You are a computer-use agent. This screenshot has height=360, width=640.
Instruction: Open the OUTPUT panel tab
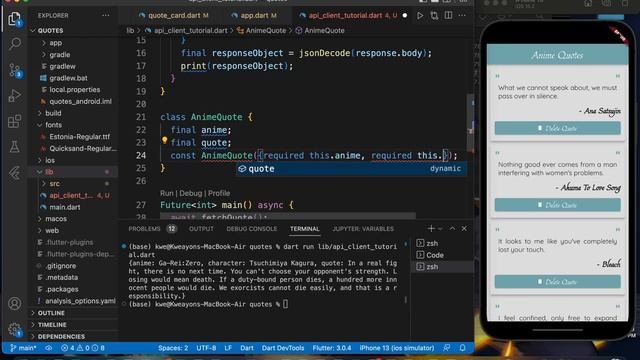[x=201, y=229]
